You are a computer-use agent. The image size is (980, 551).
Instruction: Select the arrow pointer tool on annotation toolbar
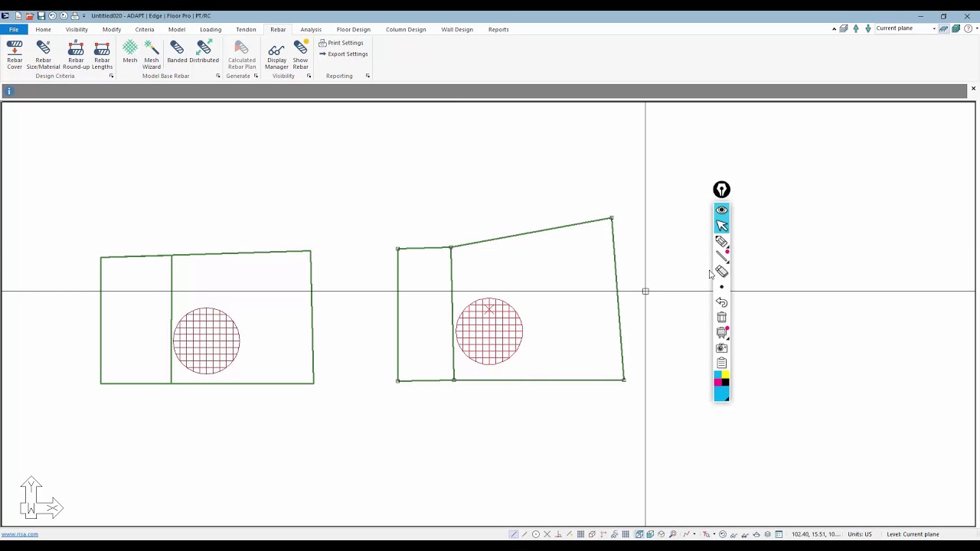point(721,225)
